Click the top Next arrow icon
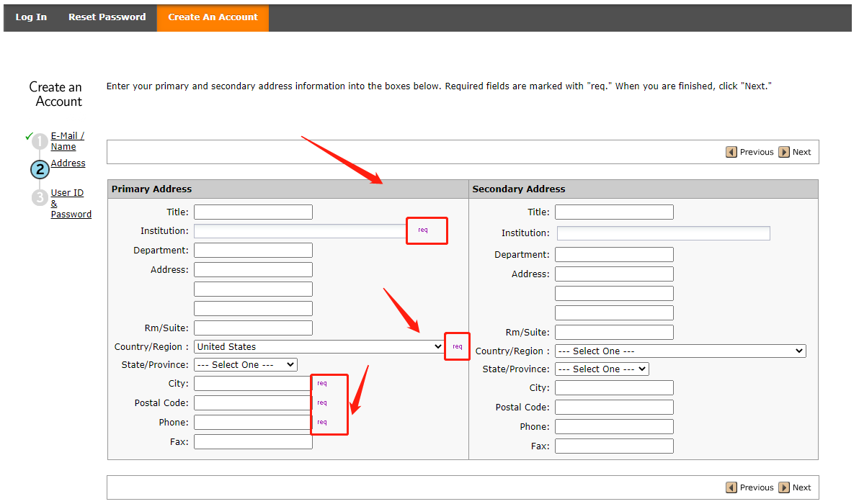The image size is (859, 504). click(x=784, y=152)
